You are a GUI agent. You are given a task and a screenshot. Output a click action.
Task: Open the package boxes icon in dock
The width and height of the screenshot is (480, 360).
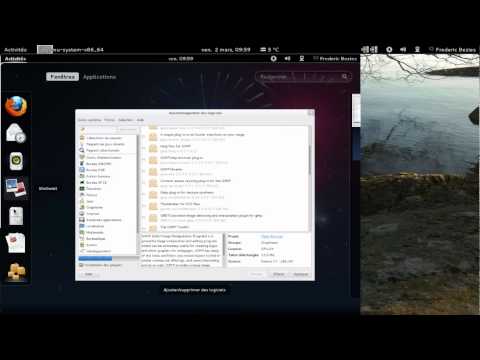16,272
